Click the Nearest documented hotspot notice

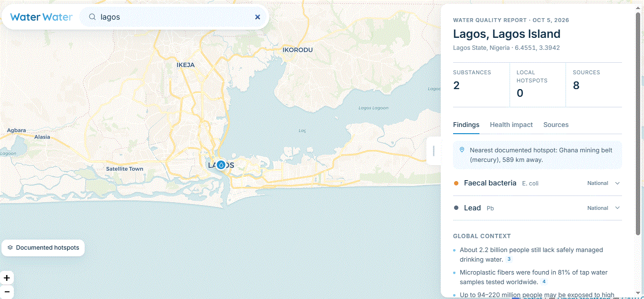(537, 155)
